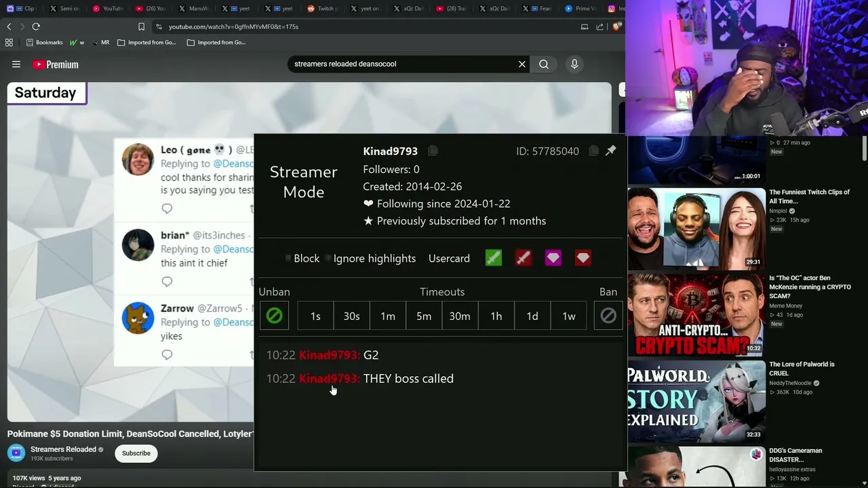Open the site settings icon in address bar
868x488 pixels.
click(159, 26)
